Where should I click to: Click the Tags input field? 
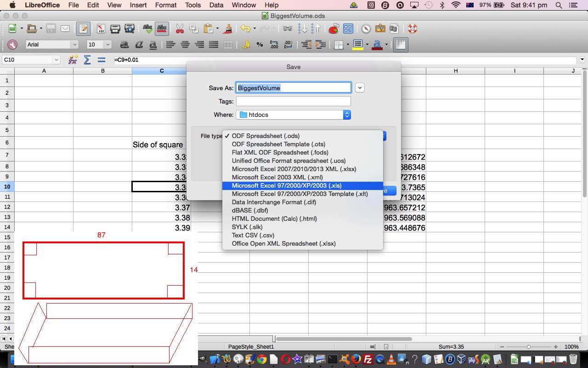tap(294, 101)
